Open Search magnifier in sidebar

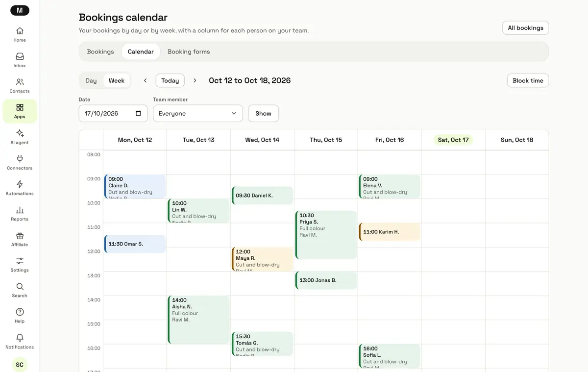tap(20, 286)
